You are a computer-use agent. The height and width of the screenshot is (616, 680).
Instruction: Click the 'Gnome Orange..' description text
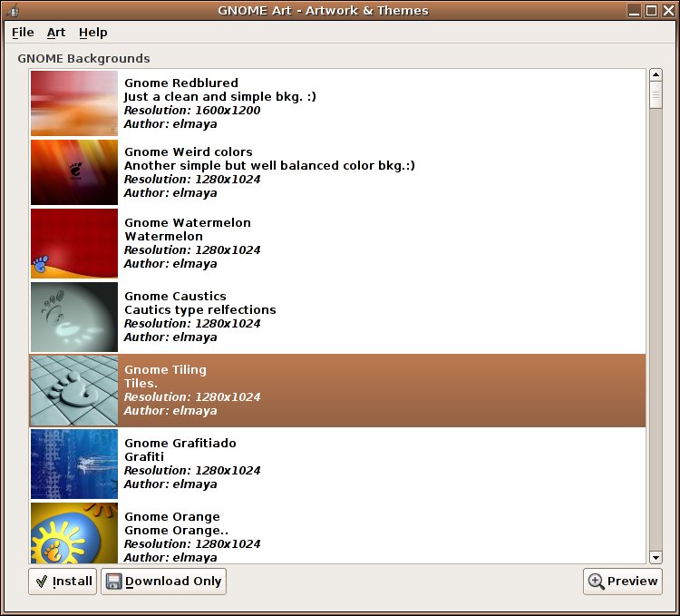pyautogui.click(x=176, y=531)
